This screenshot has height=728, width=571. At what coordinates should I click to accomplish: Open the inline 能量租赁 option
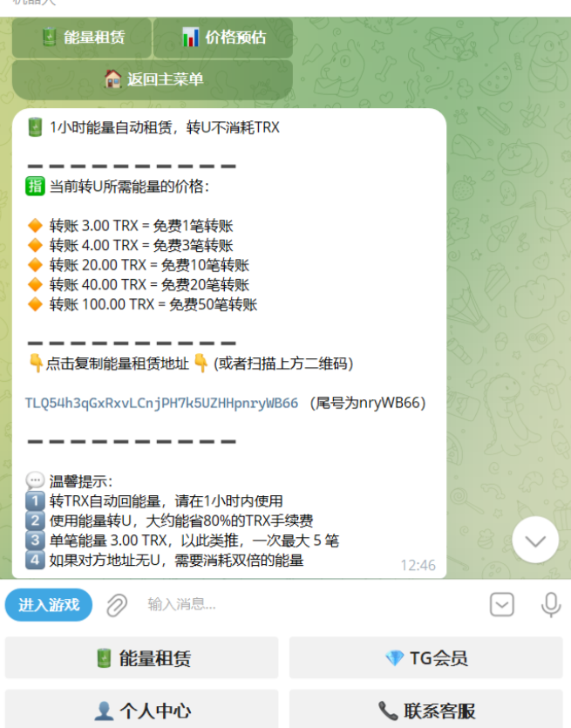pos(82,37)
